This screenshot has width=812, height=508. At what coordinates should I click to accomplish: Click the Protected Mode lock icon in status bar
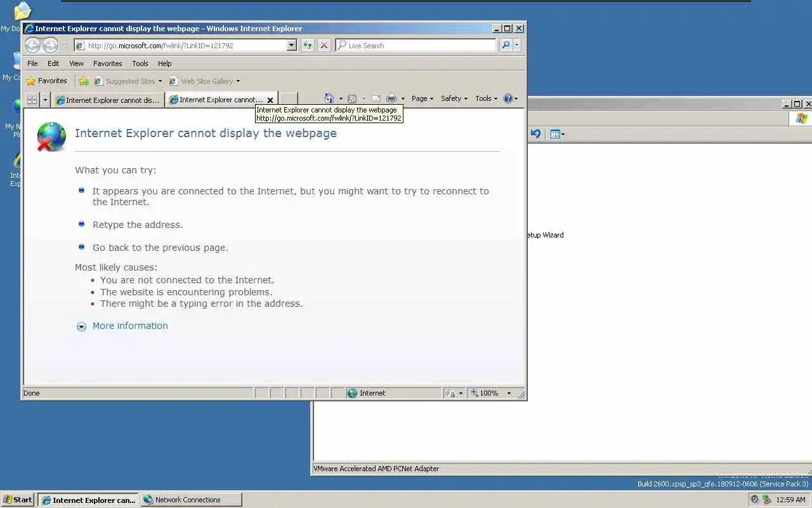(x=451, y=393)
